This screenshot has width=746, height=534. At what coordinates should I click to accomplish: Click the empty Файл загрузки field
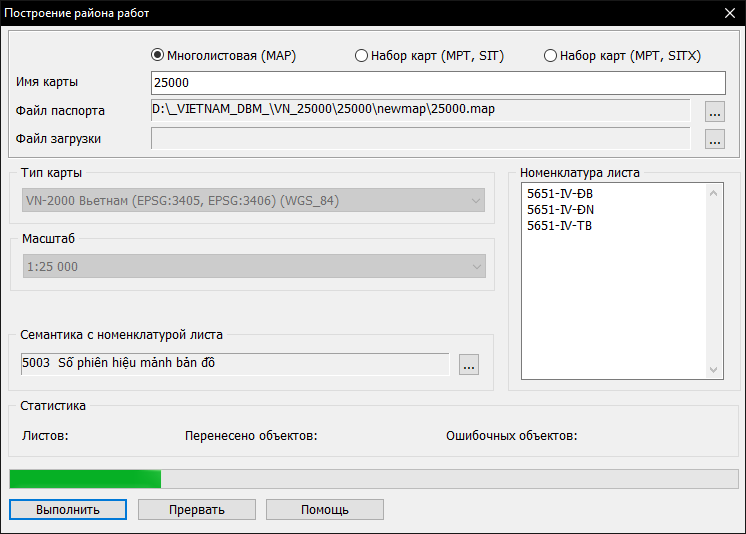(x=420, y=138)
